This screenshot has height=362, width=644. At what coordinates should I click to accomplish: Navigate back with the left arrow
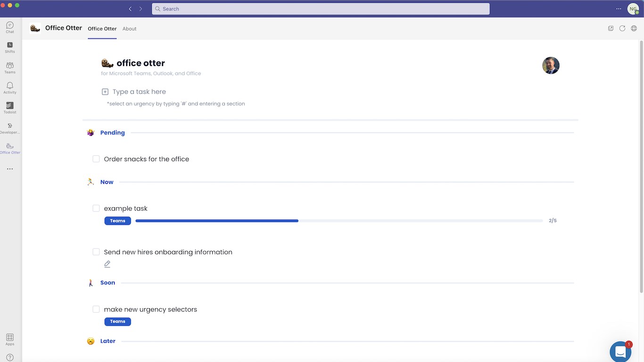(x=130, y=9)
